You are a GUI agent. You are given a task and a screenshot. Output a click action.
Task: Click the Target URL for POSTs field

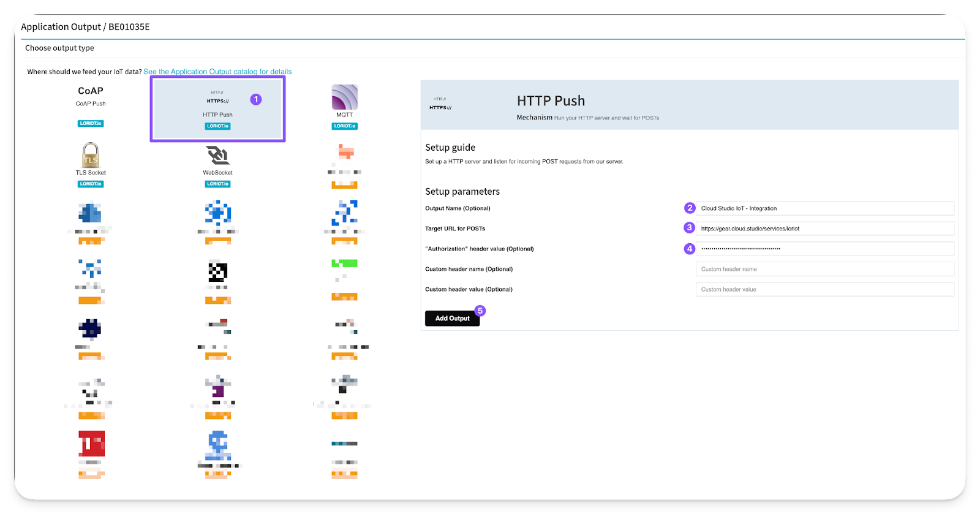pos(824,229)
